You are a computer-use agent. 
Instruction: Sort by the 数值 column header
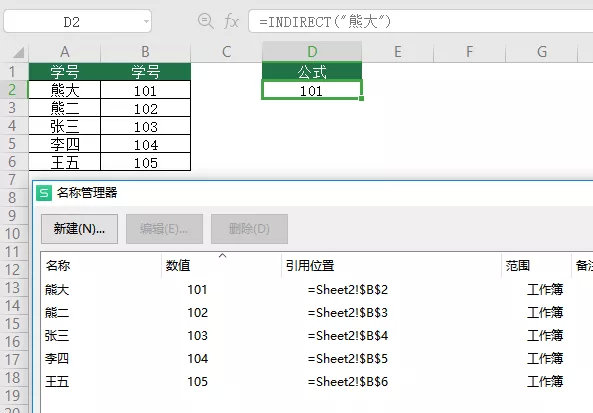[221, 266]
